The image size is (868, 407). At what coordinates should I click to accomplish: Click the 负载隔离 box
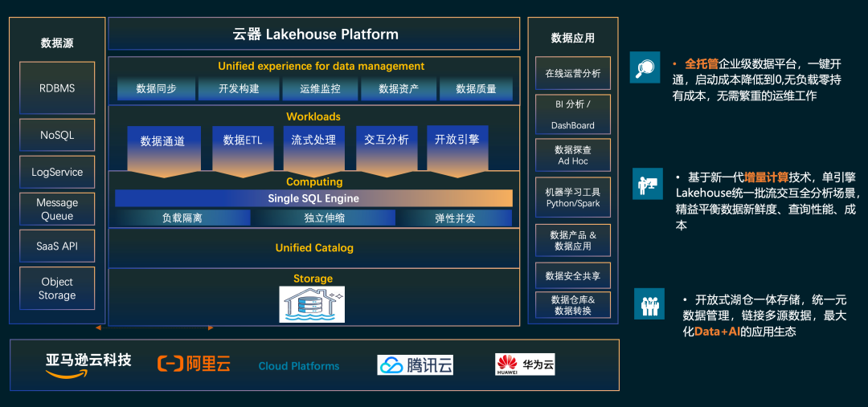(182, 218)
